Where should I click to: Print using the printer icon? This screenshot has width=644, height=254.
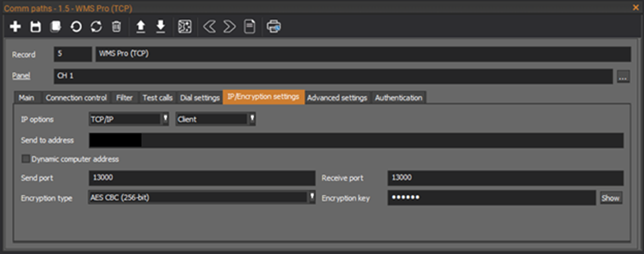click(x=273, y=27)
